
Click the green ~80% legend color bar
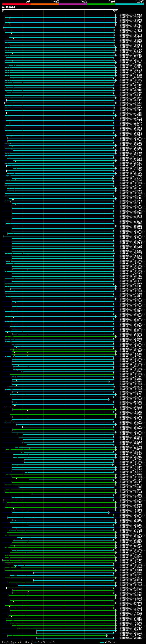point(101,4)
